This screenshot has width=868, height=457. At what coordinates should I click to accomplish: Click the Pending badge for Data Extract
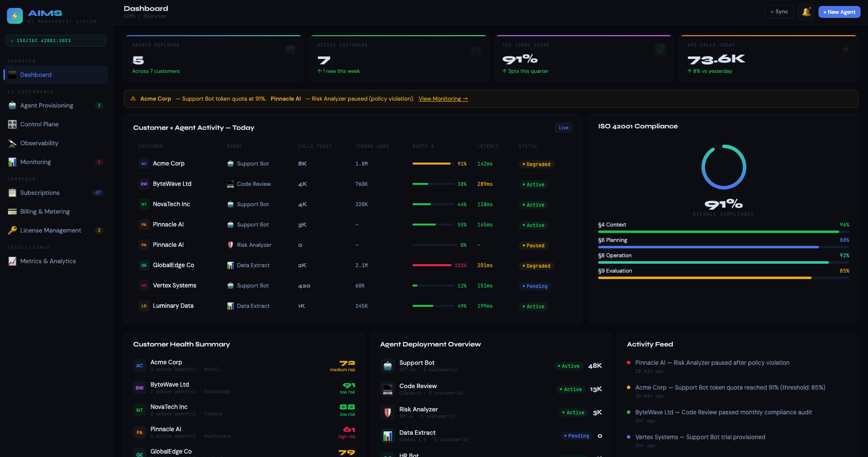[576, 436]
